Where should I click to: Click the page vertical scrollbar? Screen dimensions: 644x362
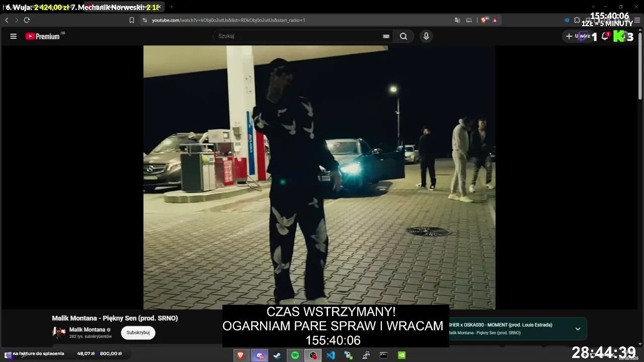(x=640, y=65)
